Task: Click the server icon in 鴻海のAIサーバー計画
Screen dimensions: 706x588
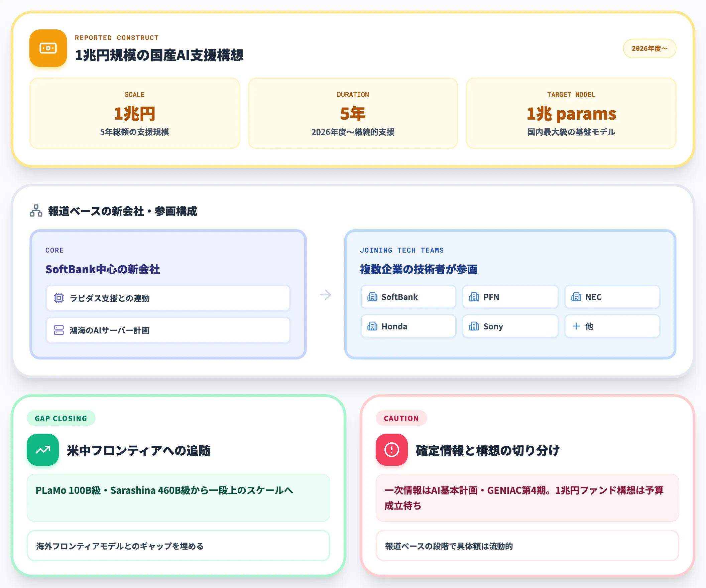Action: pos(59,330)
